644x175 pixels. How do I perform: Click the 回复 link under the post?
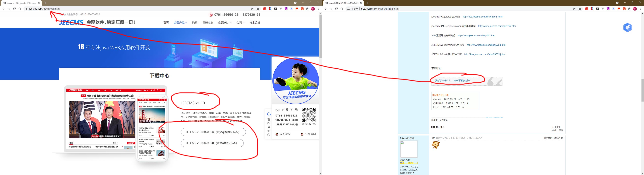pyautogui.click(x=438, y=127)
